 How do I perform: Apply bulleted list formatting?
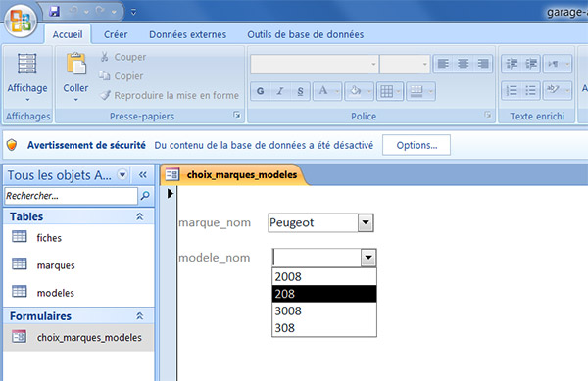coord(530,91)
